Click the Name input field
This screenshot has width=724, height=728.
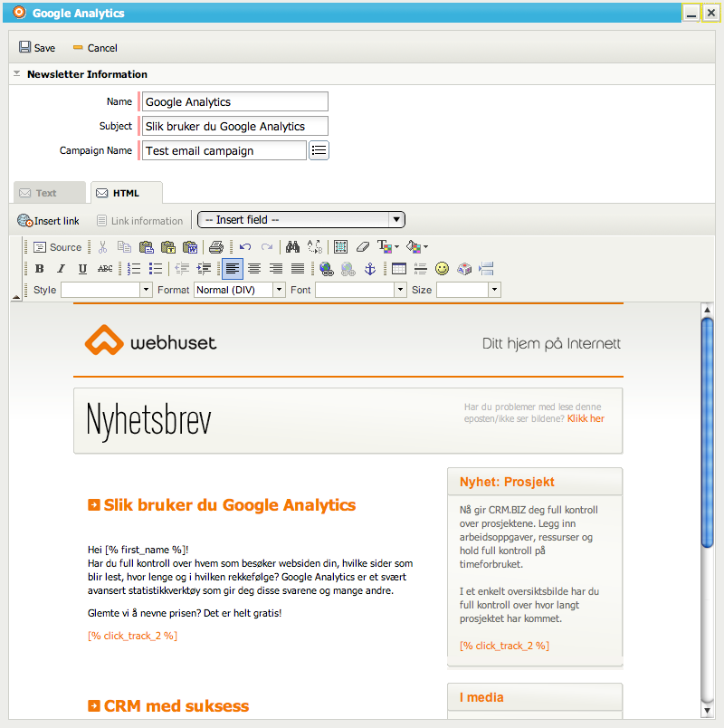tap(234, 101)
